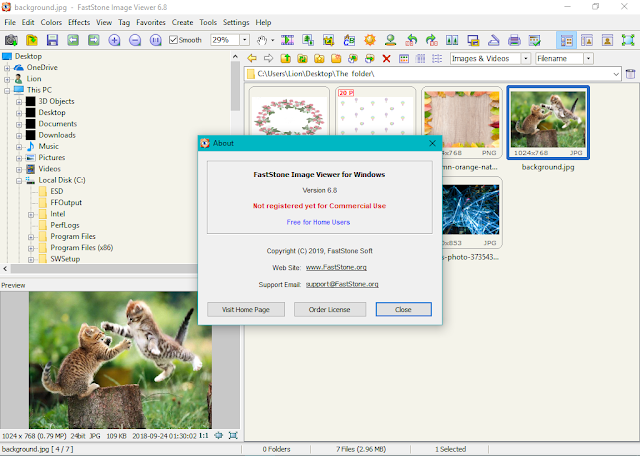Click the Print toolbar icon
The height and width of the screenshot is (456, 640).
tap(514, 40)
